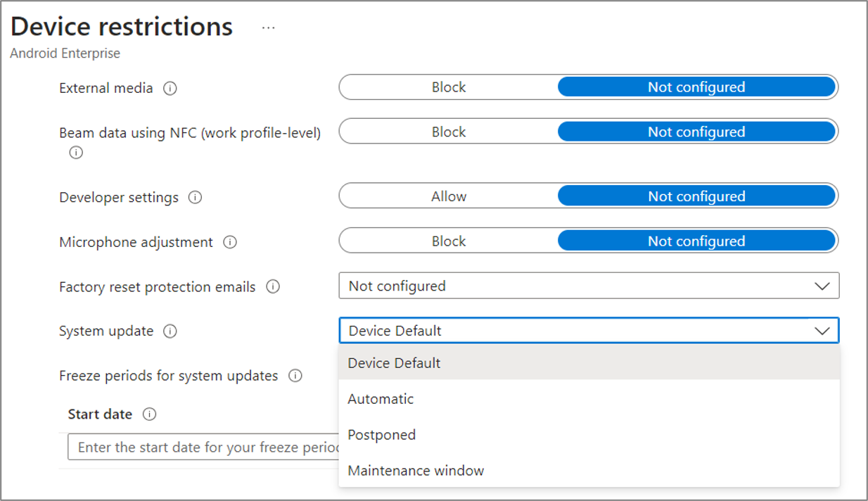Click the freeze period start date field

204,448
